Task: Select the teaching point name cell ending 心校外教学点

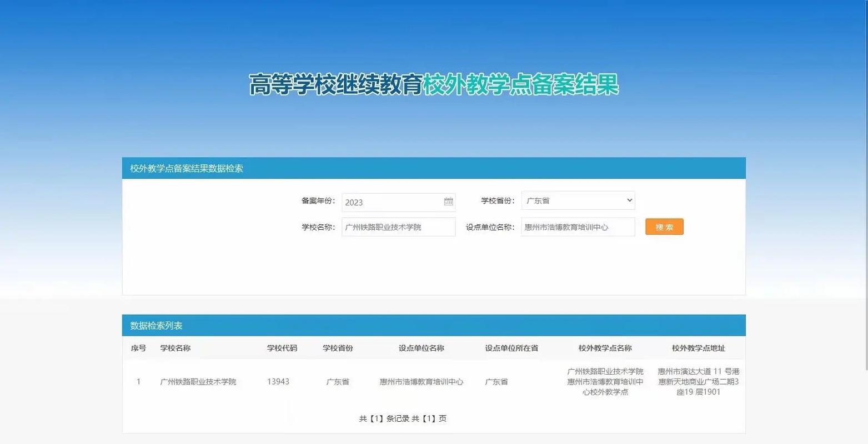Action: 605,382
